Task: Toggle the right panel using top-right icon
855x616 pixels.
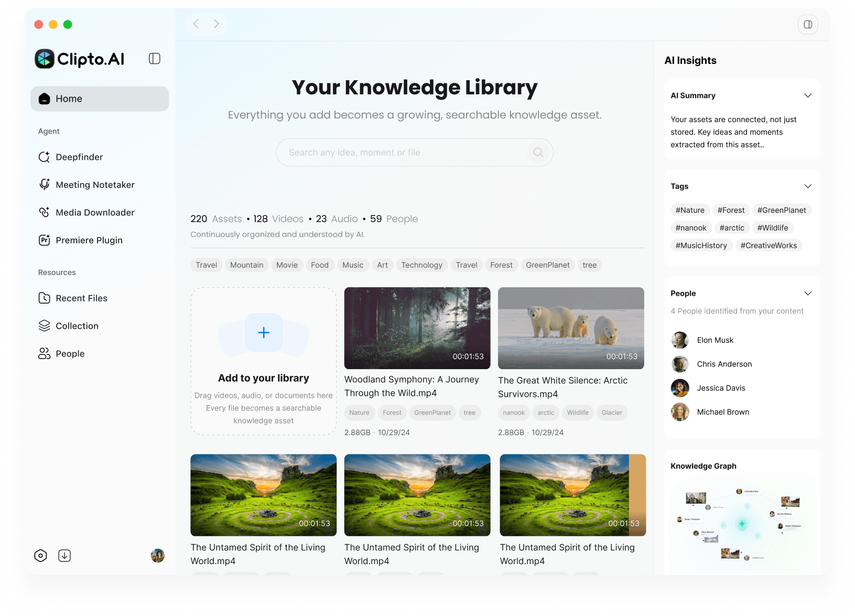Action: pos(808,24)
